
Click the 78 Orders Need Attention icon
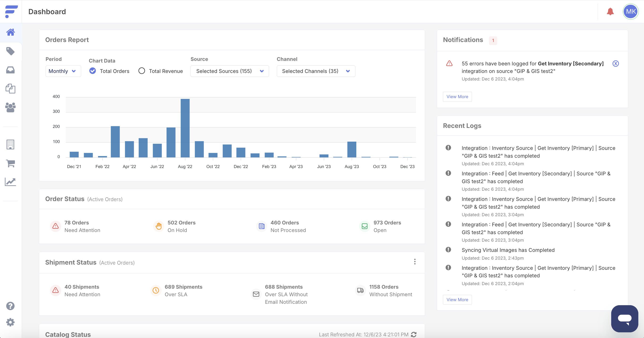[x=55, y=226]
